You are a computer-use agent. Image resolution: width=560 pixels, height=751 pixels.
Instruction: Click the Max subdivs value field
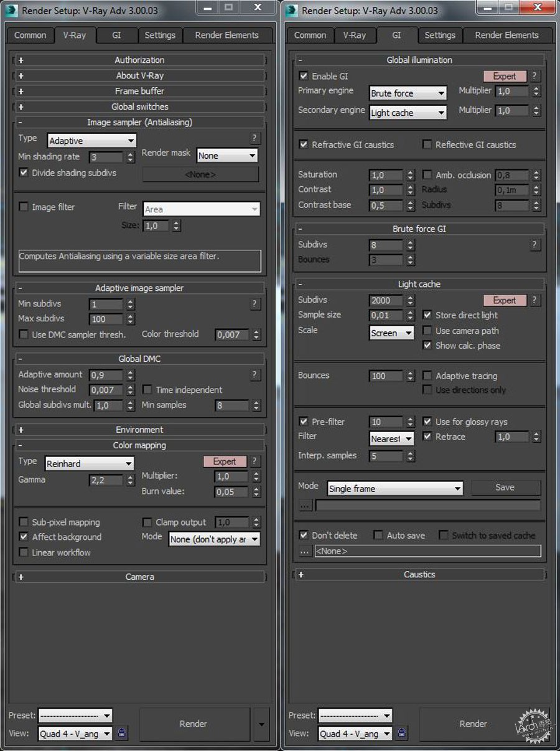[106, 319]
